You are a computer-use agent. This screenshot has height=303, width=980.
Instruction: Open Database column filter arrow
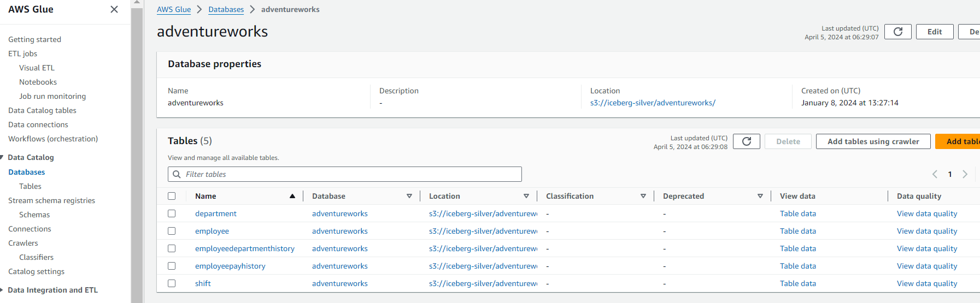[409, 196]
